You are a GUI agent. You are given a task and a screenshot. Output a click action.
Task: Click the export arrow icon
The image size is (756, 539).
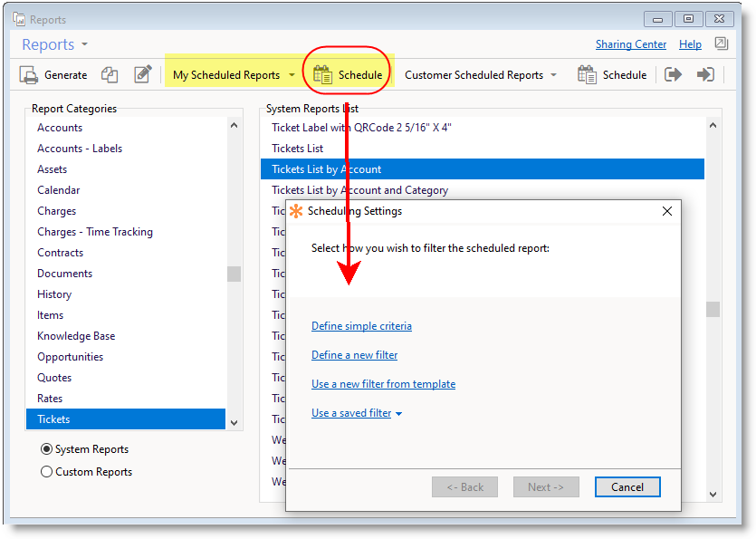coord(673,75)
